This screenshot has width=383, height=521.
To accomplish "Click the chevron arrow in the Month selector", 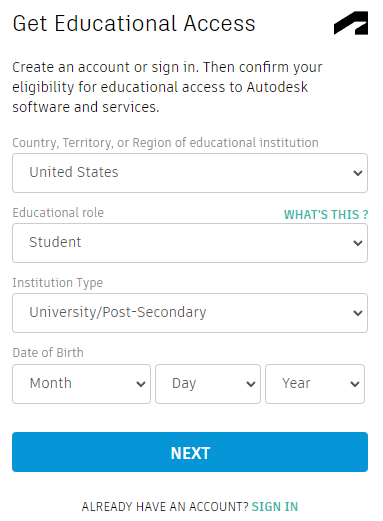I will click(x=141, y=384).
